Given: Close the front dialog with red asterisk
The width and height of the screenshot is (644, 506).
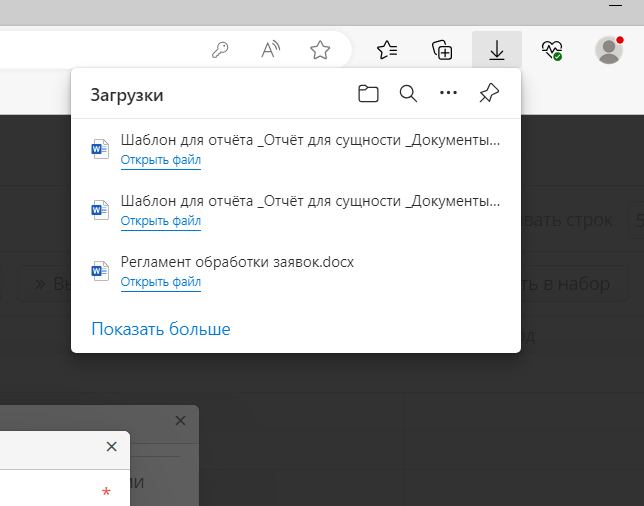Looking at the screenshot, I should [111, 447].
